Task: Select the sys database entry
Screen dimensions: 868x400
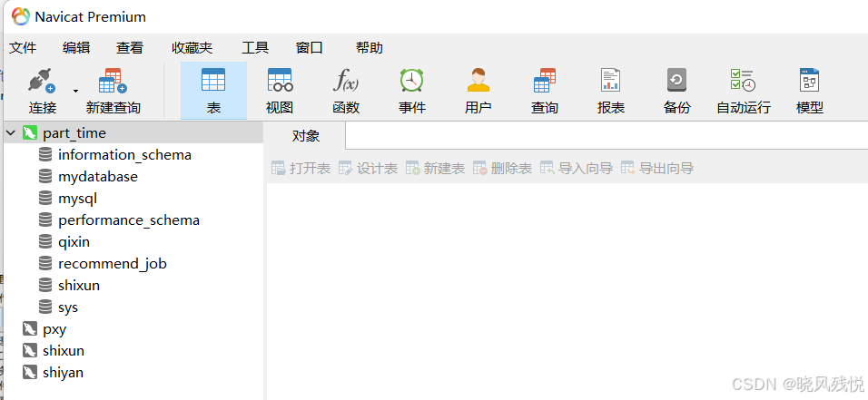Action: pyautogui.click(x=68, y=307)
